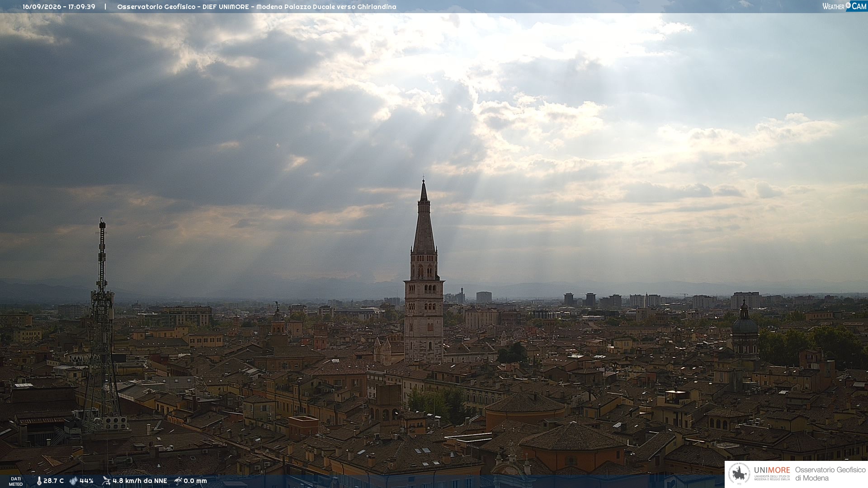
Task: Click the humidity water droplets icon
Action: pyautogui.click(x=74, y=481)
